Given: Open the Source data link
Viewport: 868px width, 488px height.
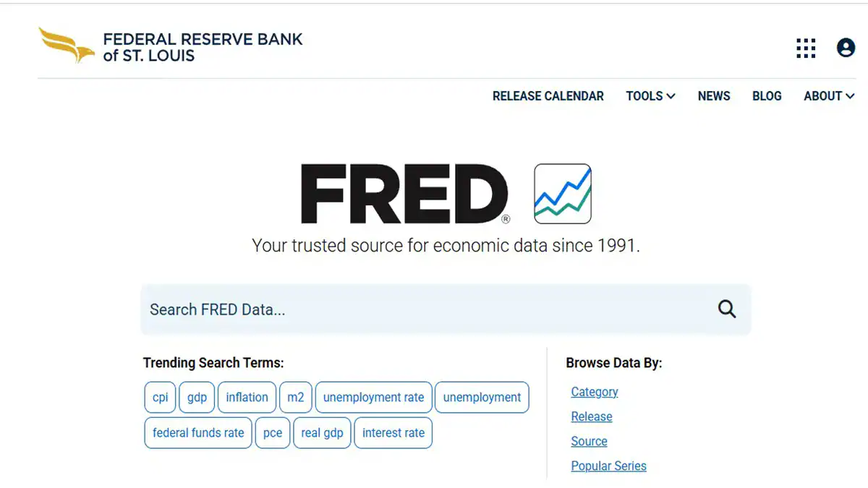Looking at the screenshot, I should (588, 441).
